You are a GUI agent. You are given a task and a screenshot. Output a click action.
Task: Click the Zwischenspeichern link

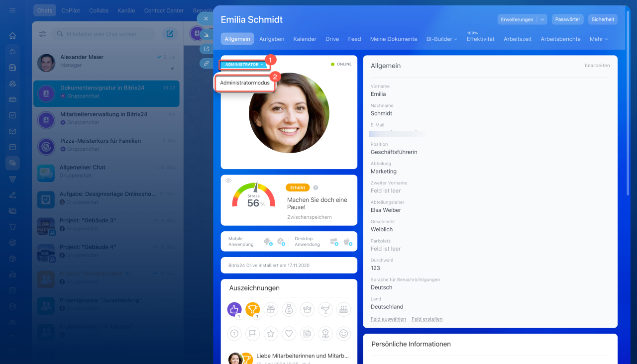pos(310,217)
